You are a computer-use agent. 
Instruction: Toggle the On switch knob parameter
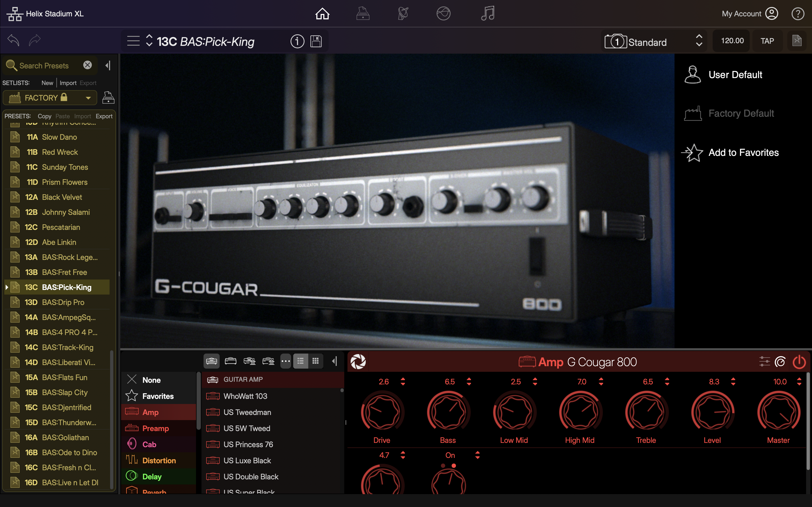click(x=449, y=482)
